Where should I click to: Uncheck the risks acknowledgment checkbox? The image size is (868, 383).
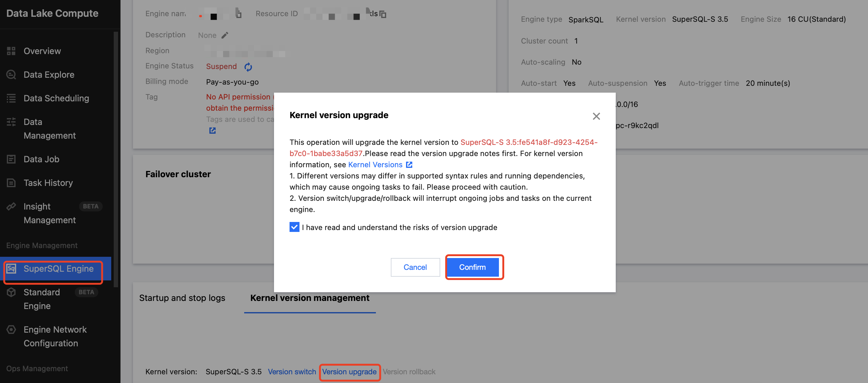294,227
